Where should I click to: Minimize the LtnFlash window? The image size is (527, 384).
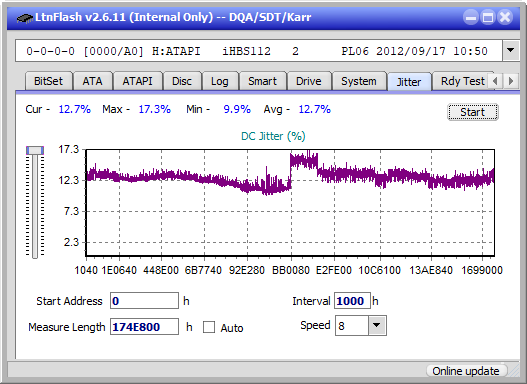pos(471,17)
